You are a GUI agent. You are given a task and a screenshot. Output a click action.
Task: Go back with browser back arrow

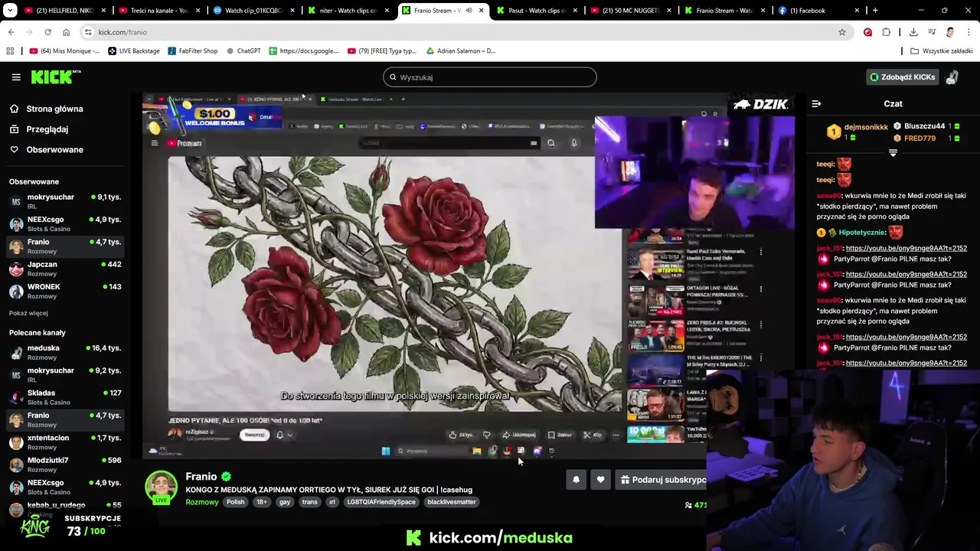11,32
